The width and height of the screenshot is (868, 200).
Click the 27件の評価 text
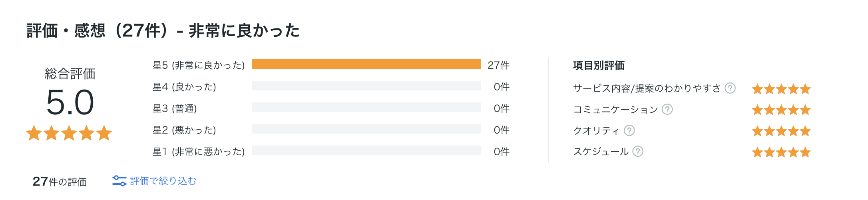(60, 182)
